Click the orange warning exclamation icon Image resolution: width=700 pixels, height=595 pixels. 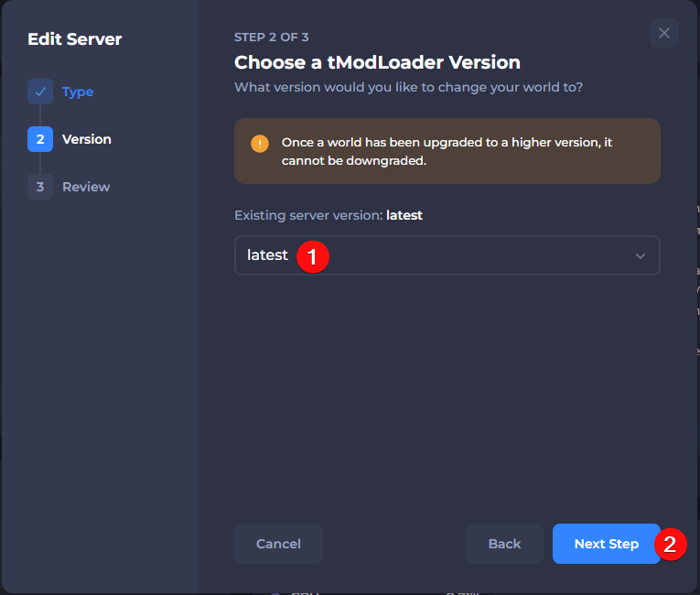(260, 144)
